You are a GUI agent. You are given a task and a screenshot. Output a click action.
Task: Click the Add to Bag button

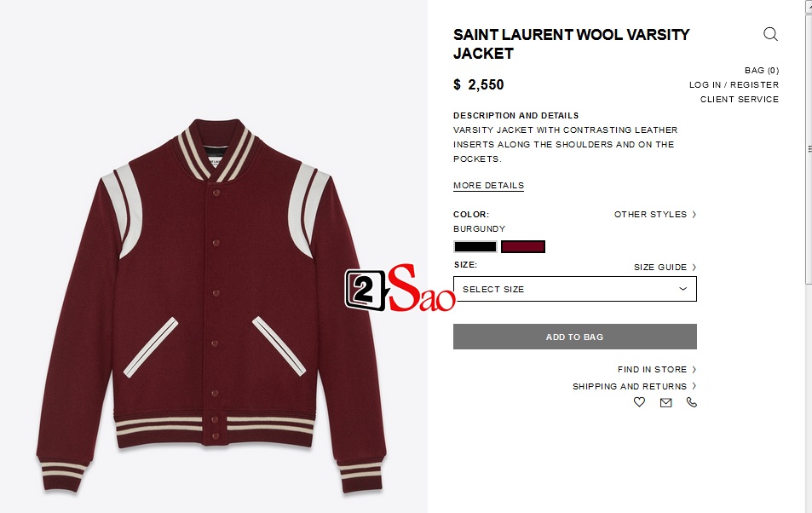[575, 337]
